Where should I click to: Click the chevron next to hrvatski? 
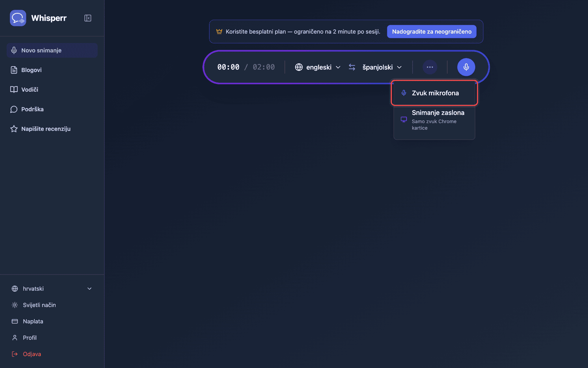pos(89,289)
